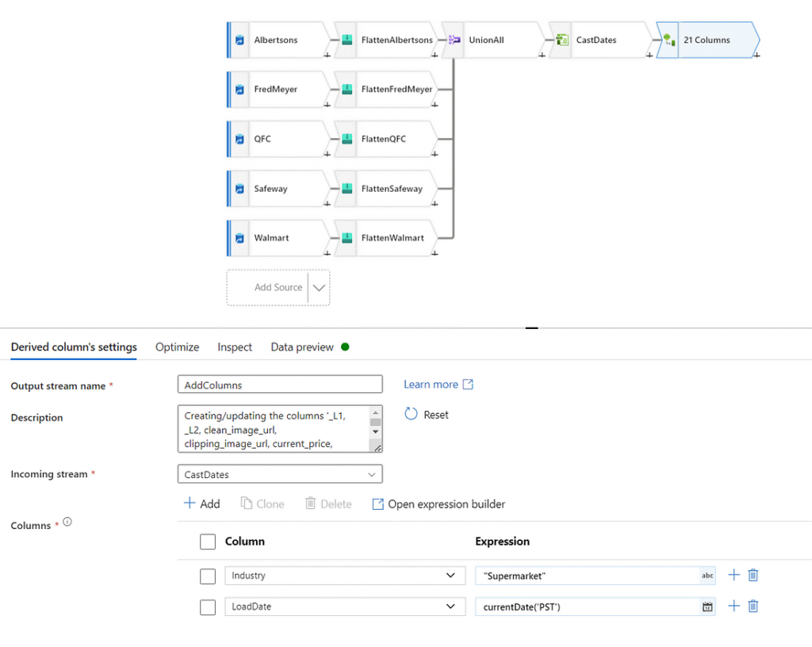This screenshot has height=647, width=812.
Task: Click the CastDates derived column icon
Action: pyautogui.click(x=562, y=40)
